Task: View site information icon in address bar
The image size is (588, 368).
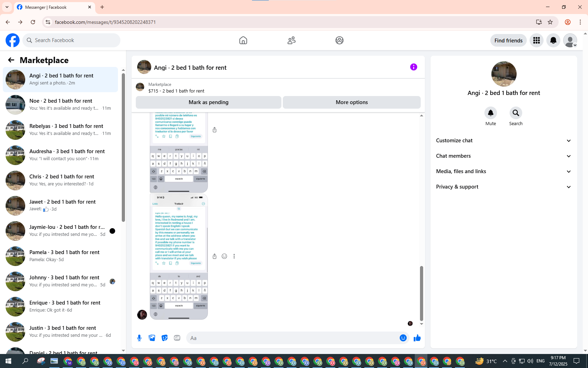Action: [48, 22]
